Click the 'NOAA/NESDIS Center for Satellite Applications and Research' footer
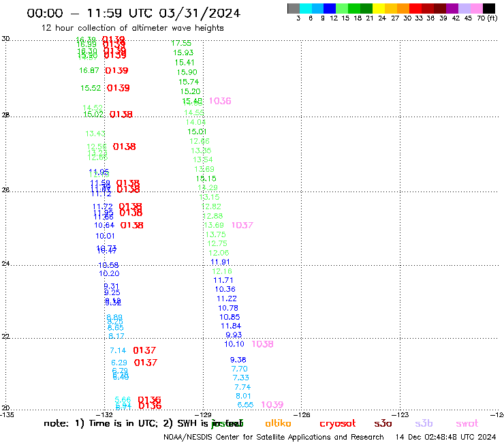 (x=274, y=438)
